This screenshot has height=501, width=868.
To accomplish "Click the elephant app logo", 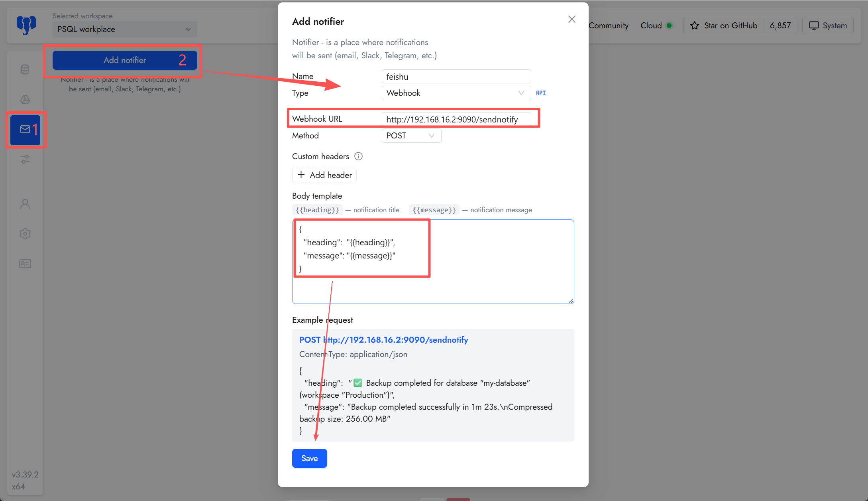I will click(26, 25).
